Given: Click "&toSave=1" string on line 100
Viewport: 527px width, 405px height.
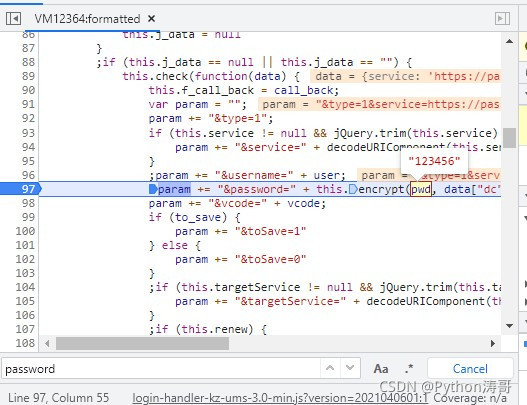Looking at the screenshot, I should [x=271, y=231].
